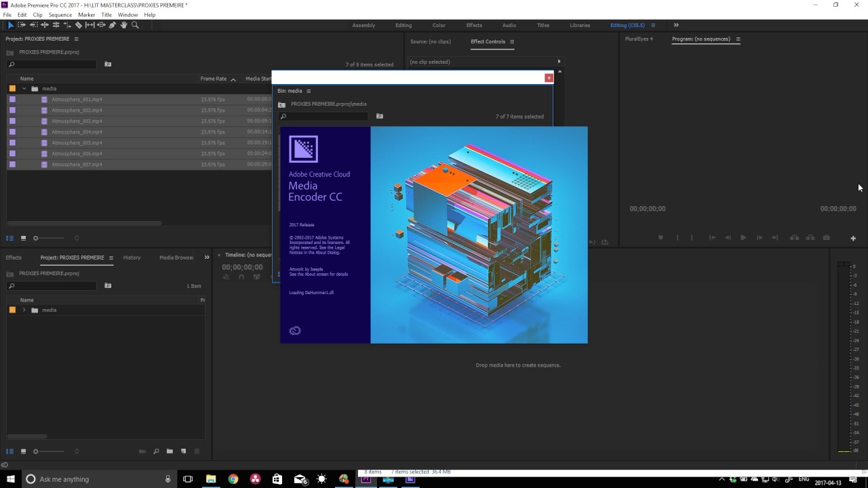Image resolution: width=868 pixels, height=488 pixels.
Task: Click Automate to Sequence in lower Project panel
Action: coord(142,451)
